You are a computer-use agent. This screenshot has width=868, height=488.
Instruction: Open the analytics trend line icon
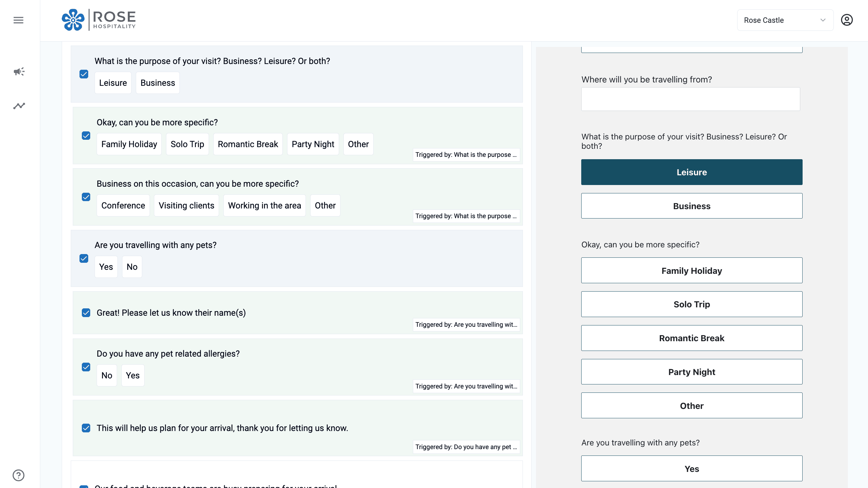[x=19, y=106]
